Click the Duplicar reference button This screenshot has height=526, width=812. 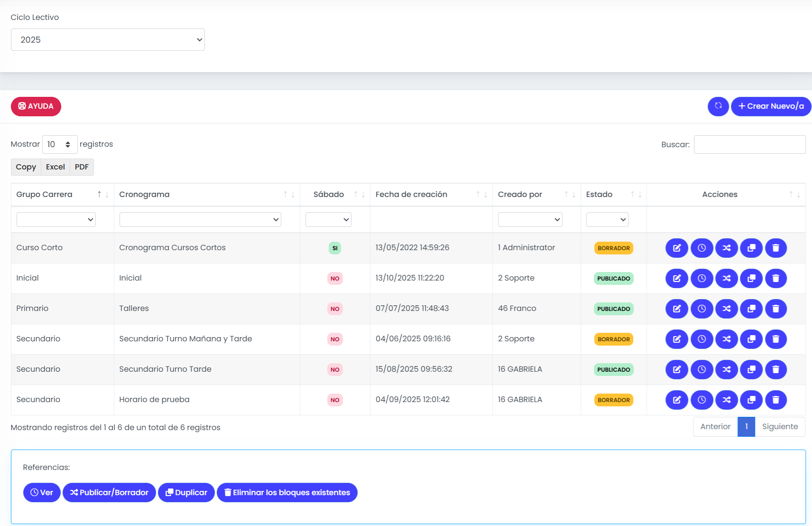[x=186, y=493]
